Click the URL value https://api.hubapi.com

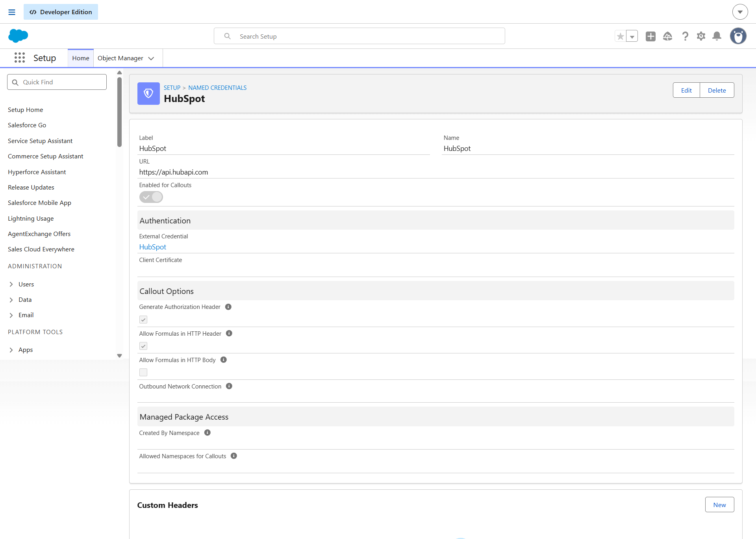(174, 172)
